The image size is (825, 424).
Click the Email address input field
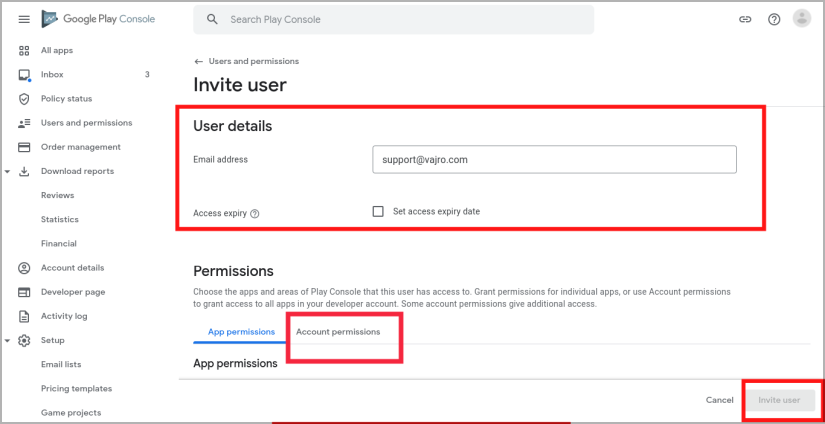[555, 159]
